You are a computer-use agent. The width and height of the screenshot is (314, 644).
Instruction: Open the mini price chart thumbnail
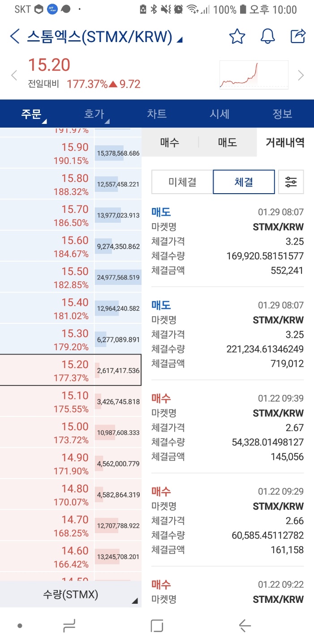[254, 75]
